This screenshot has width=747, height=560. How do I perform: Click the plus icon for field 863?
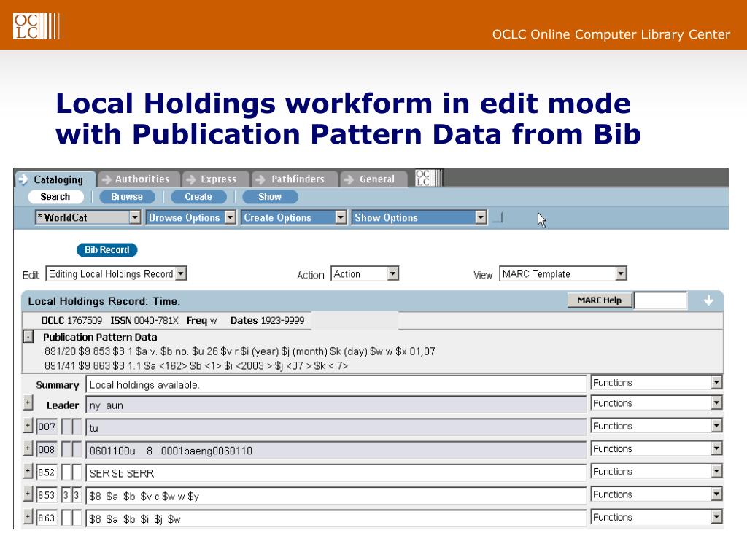28,517
